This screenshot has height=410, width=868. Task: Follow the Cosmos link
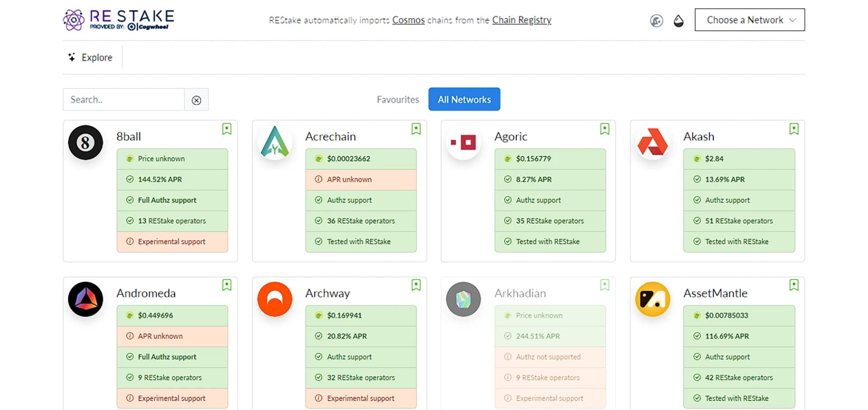[408, 20]
